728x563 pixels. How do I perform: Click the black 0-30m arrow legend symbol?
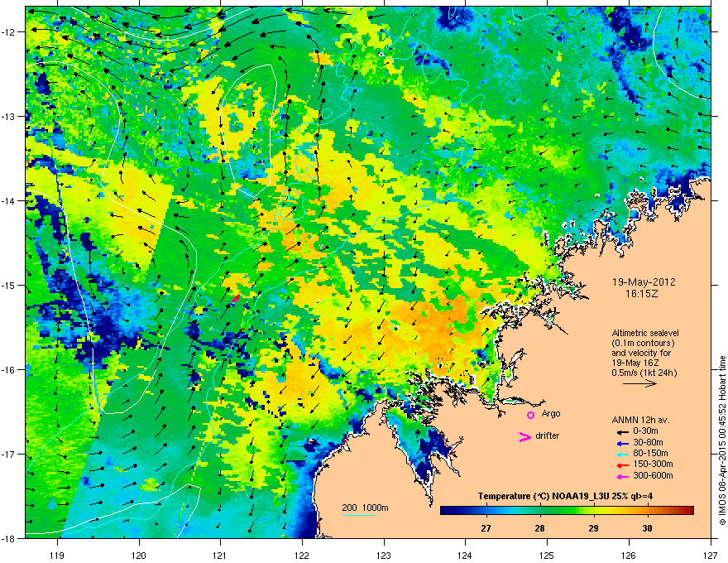pos(622,432)
